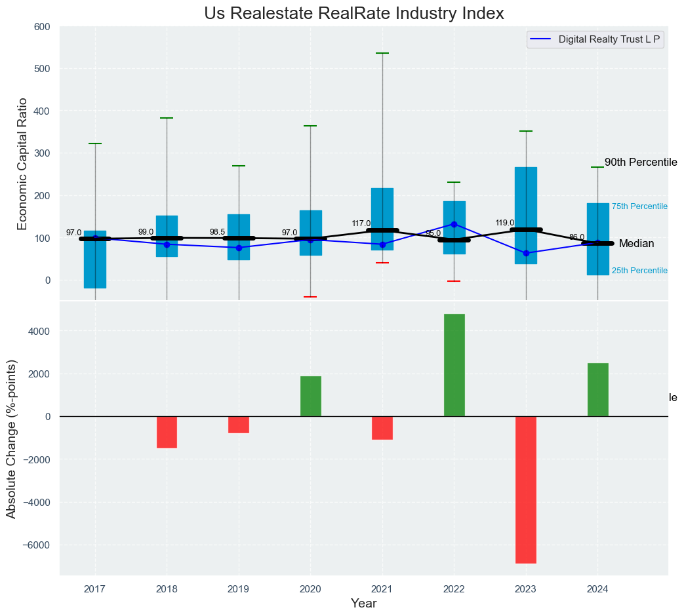Select the tall green 2022 change bar
The width and height of the screenshot is (684, 616).
tap(454, 365)
